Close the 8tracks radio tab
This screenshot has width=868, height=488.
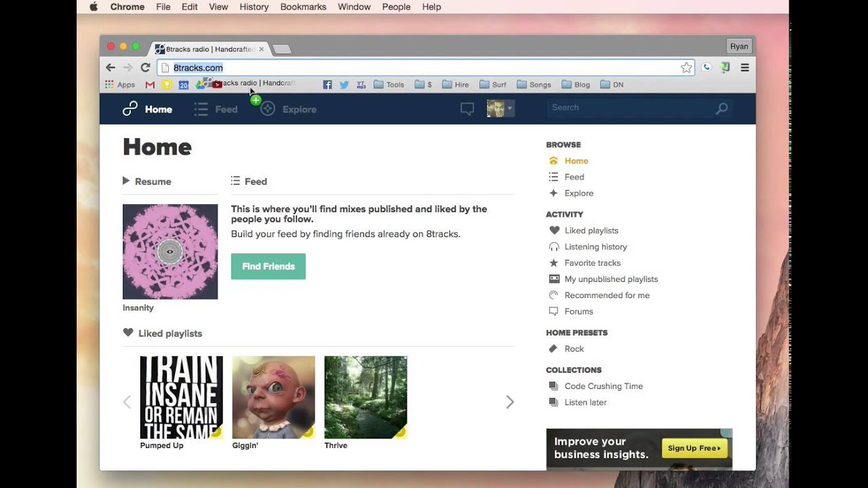[261, 49]
